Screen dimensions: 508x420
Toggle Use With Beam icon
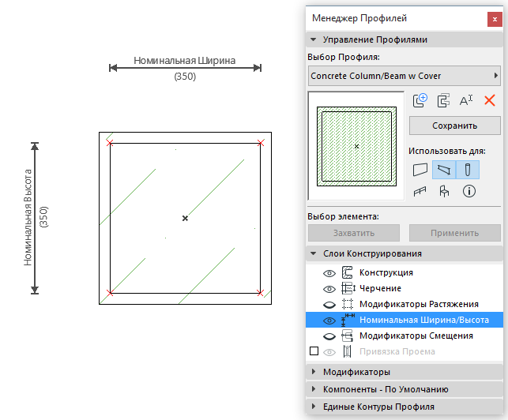point(444,170)
